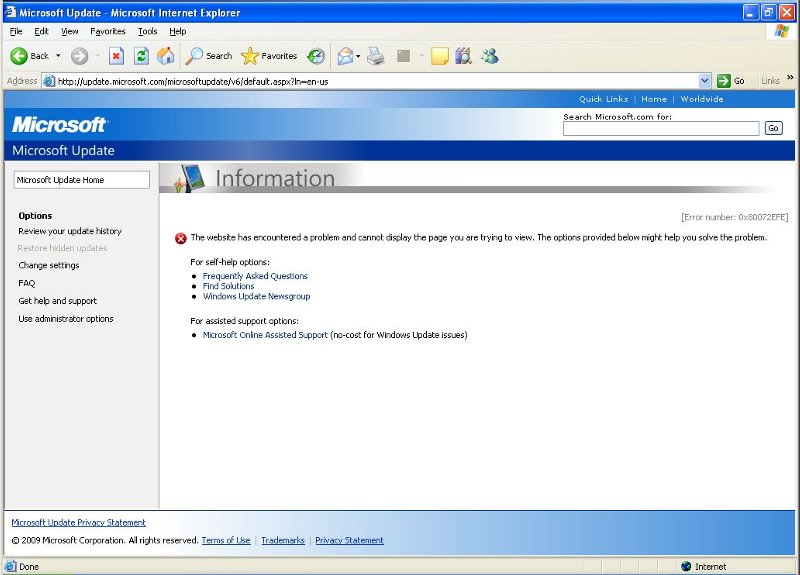Click the Messenger icon in toolbar
This screenshot has width=800, height=575.
(490, 56)
